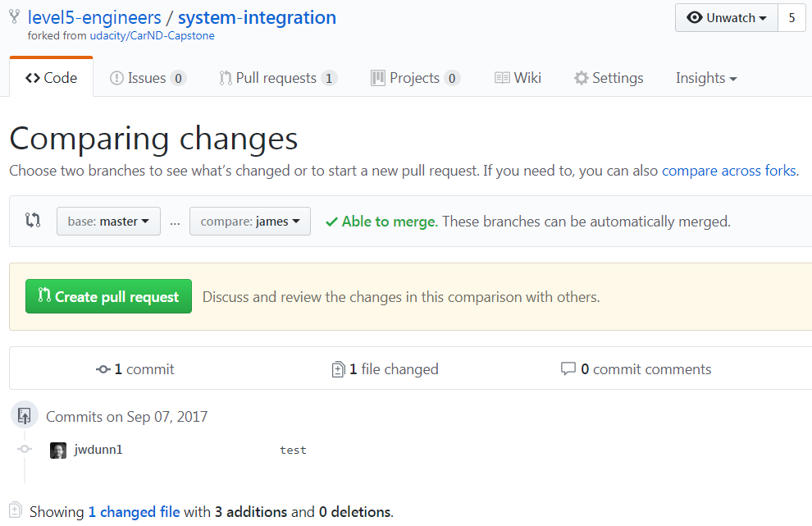Select the 0 commit comments section
Viewport: 812px width, 526px height.
click(636, 369)
